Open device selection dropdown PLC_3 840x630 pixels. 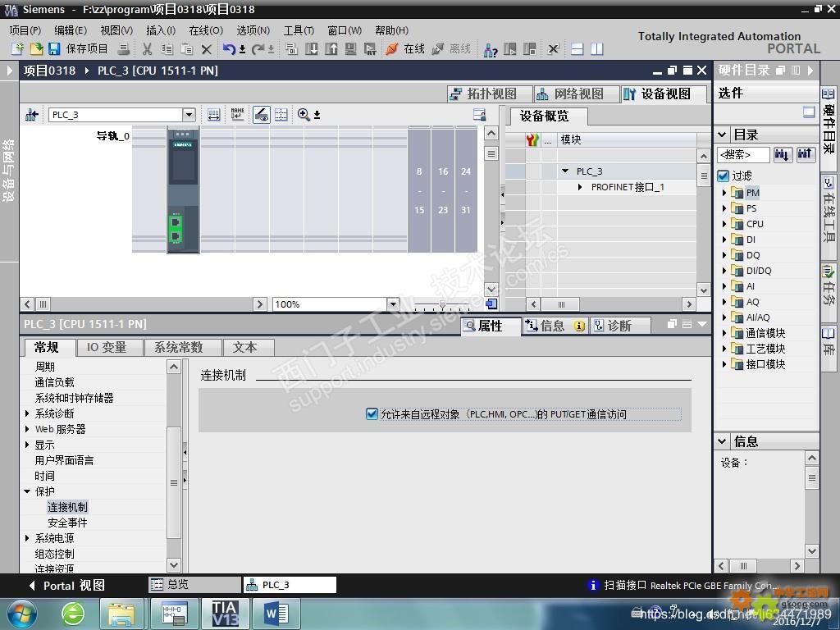click(x=189, y=115)
